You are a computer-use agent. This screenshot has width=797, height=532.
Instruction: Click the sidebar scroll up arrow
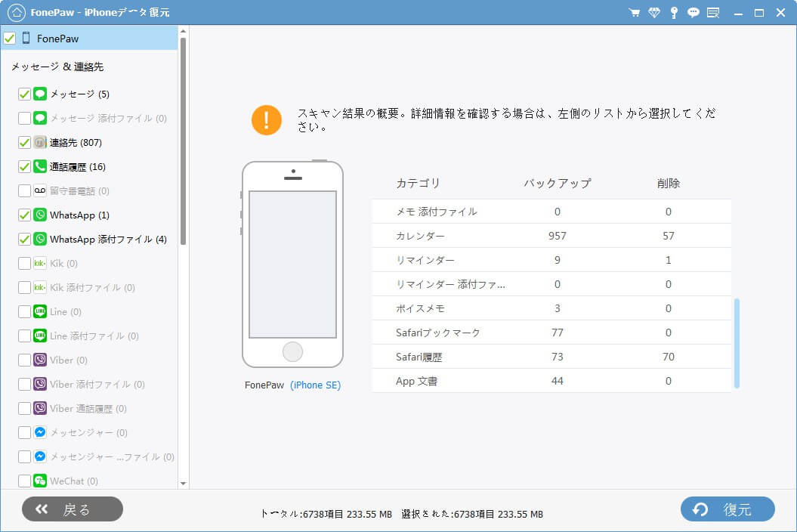pos(184,32)
